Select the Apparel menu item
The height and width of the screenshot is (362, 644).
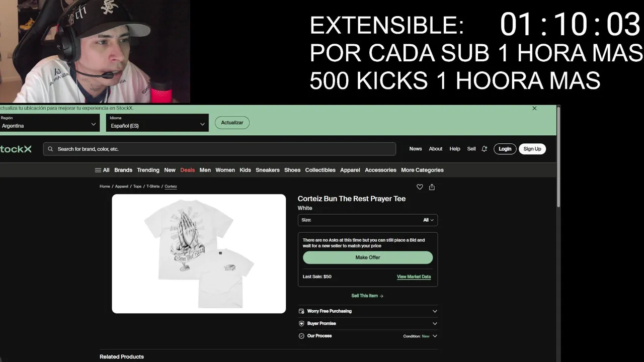click(350, 170)
